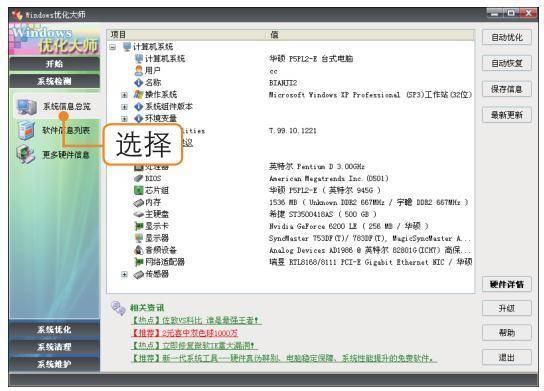Open the 系统检测 sidebar section

(54, 81)
